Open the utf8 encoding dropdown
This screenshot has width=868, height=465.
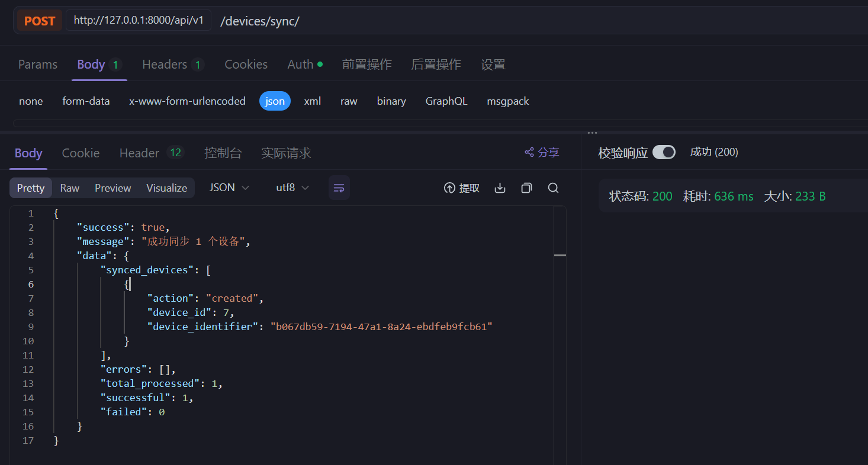(292, 188)
